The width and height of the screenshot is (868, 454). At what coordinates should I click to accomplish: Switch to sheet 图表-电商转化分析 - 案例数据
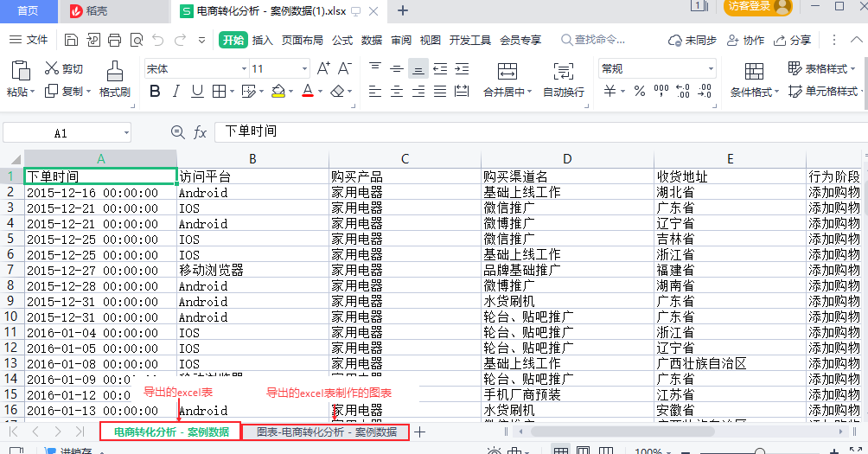point(327,432)
